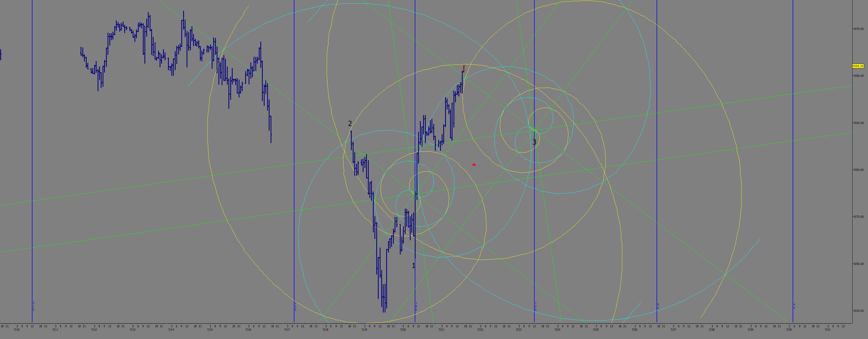Click the 7/15 date label

210,330
